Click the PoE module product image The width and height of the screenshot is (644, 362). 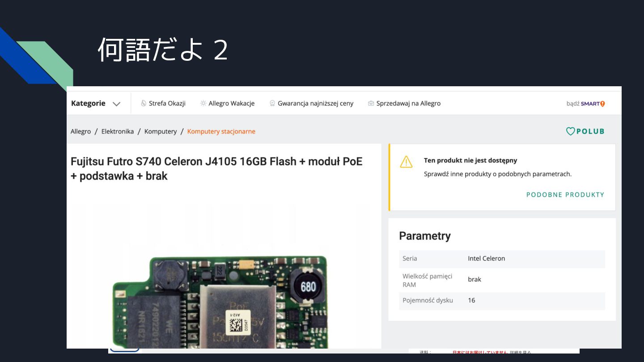click(x=219, y=302)
